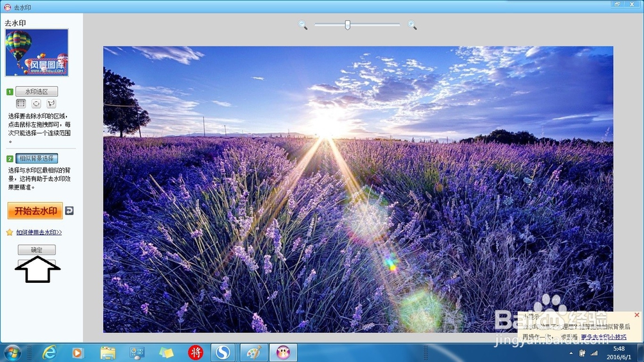This screenshot has height=362, width=644.
Task: Click the 相似背景选择 button
Action: coord(37,158)
